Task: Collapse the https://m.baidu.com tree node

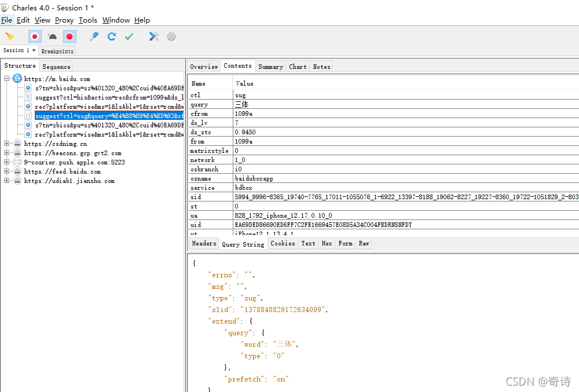Action: point(6,79)
